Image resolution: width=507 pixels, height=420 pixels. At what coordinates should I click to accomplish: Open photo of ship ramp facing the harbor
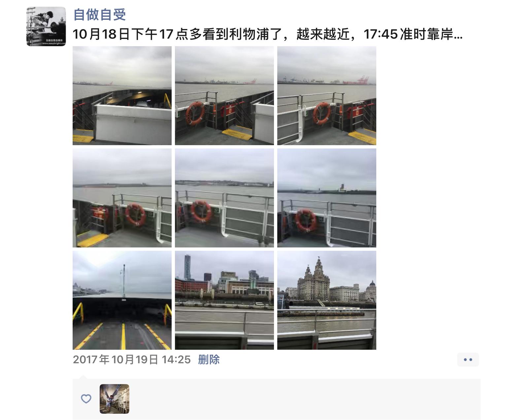122,96
